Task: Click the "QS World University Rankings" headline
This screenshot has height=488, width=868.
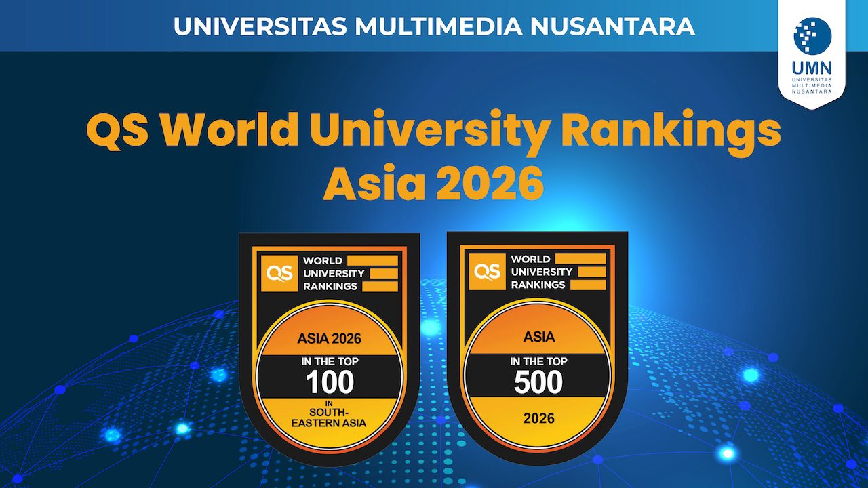Action: (434, 129)
